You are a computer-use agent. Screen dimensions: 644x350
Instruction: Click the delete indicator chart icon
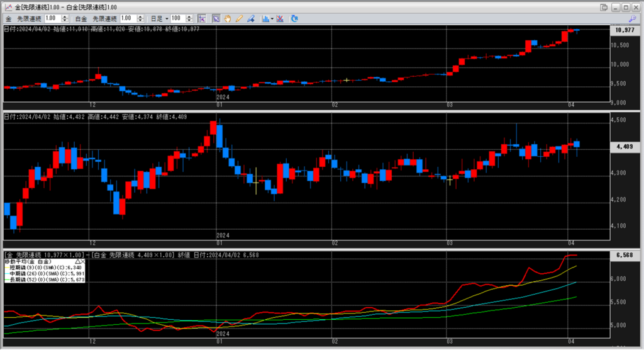(280, 18)
